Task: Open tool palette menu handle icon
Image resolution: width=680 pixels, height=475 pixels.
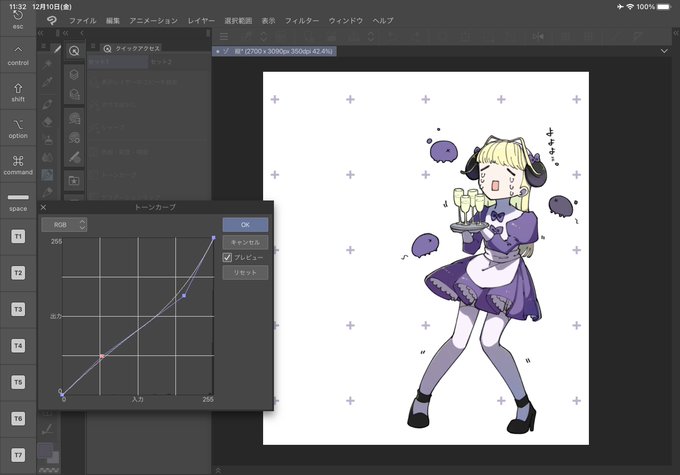Action: coord(43,46)
